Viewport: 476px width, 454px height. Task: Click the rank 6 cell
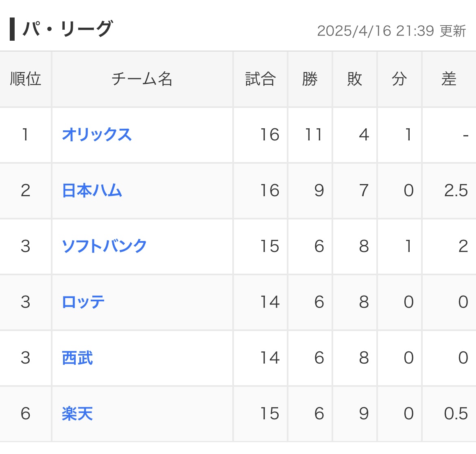(26, 414)
